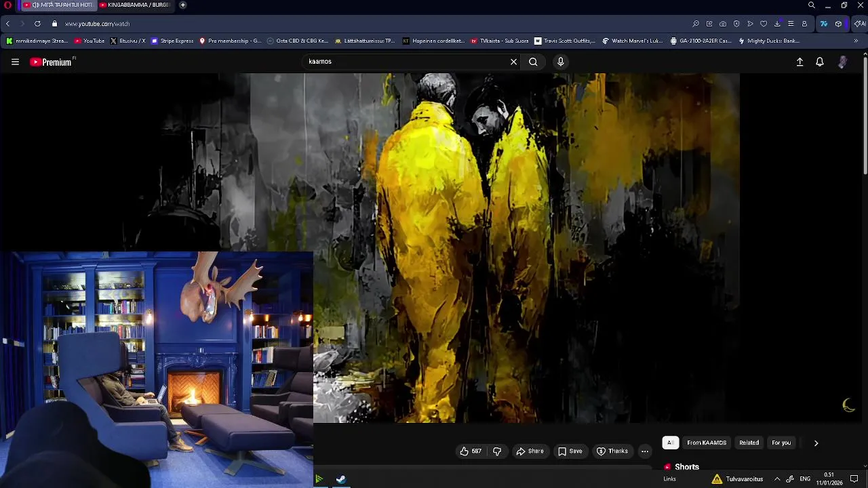Open the taskbar clock showing 0.51
The height and width of the screenshot is (488, 868).
click(x=829, y=479)
